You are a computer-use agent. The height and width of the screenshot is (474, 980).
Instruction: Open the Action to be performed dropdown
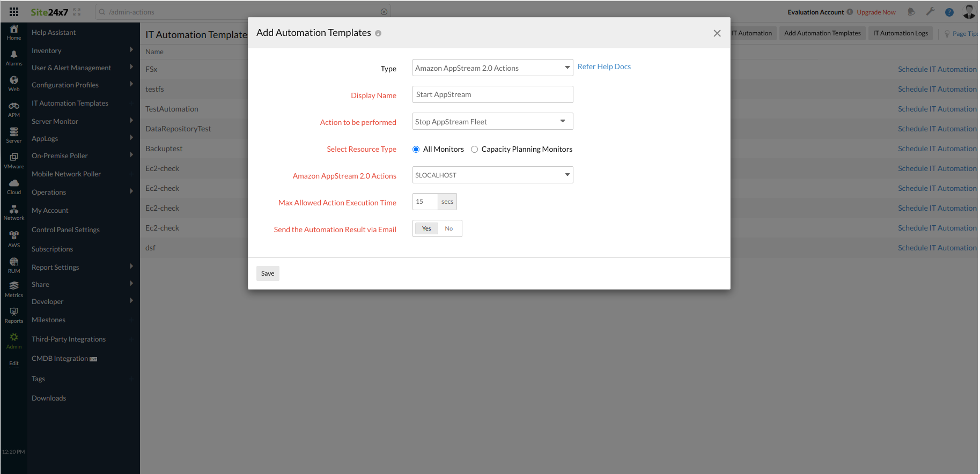[492, 122]
